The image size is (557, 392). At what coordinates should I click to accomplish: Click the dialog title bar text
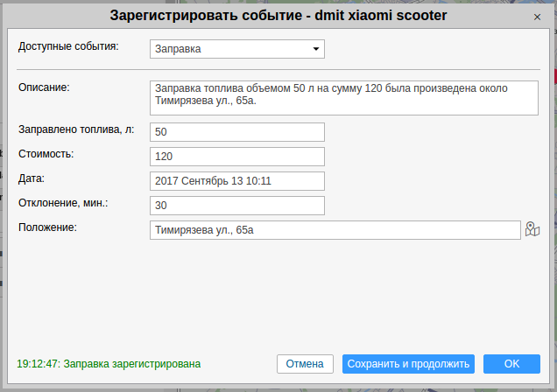278,16
